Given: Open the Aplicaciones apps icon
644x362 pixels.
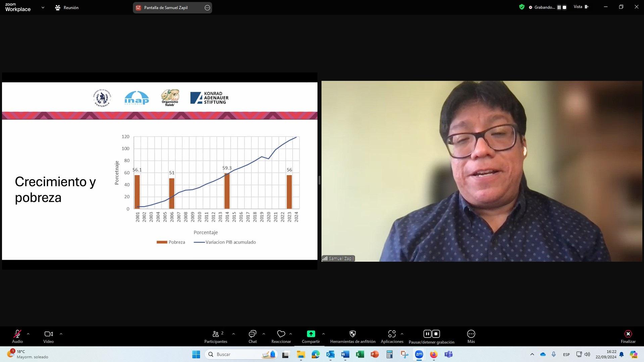Looking at the screenshot, I should pyautogui.click(x=392, y=334).
